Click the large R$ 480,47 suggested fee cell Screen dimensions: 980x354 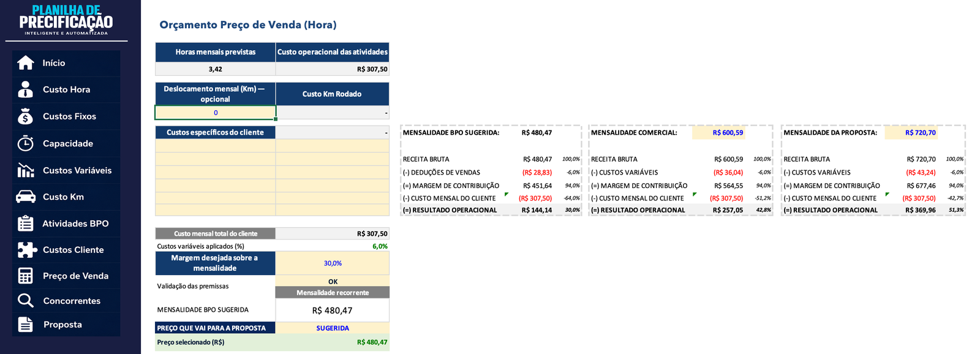coord(333,311)
